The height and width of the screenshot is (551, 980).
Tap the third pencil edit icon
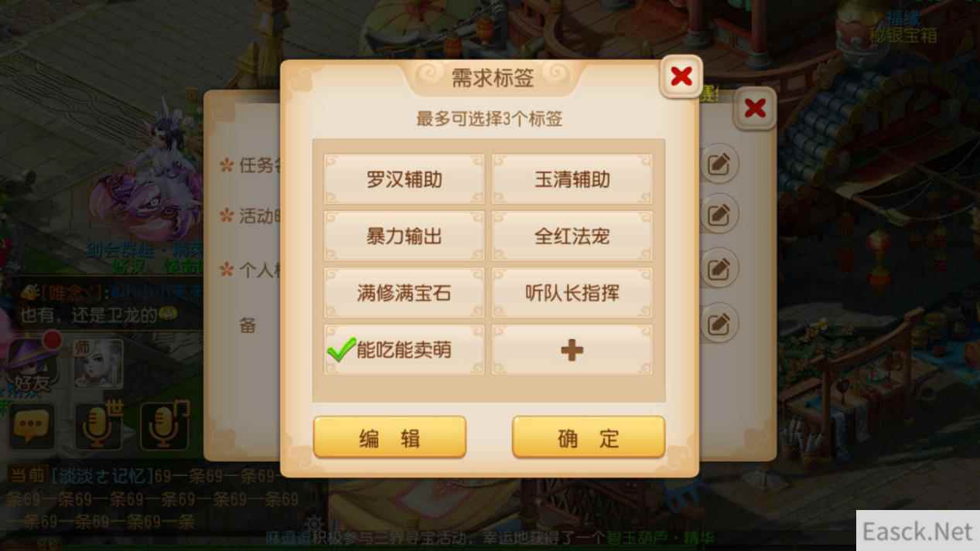(719, 268)
